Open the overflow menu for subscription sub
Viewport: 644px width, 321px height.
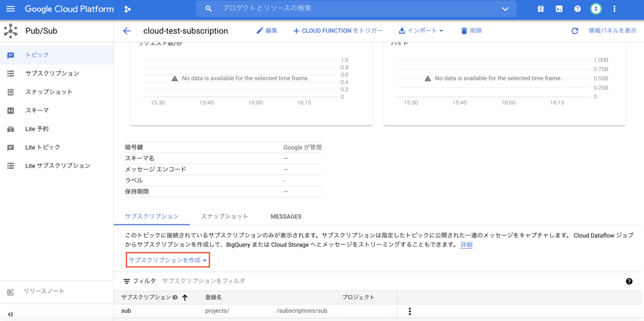(x=409, y=310)
